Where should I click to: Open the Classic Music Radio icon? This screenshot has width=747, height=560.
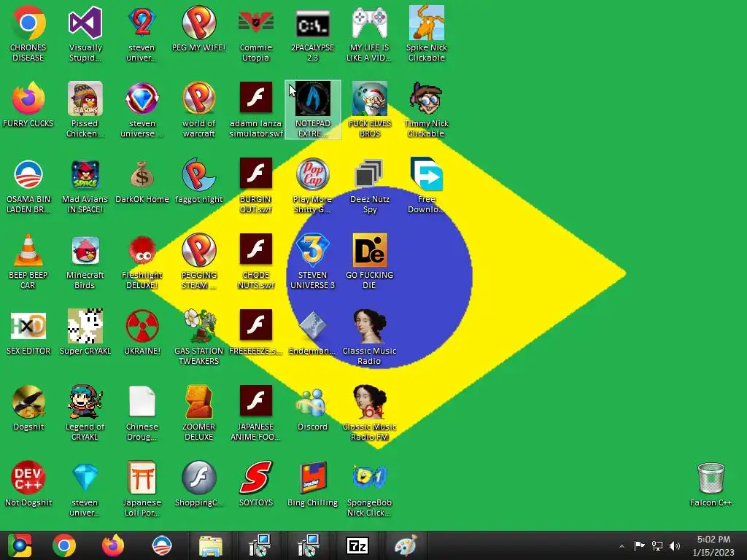click(x=370, y=337)
